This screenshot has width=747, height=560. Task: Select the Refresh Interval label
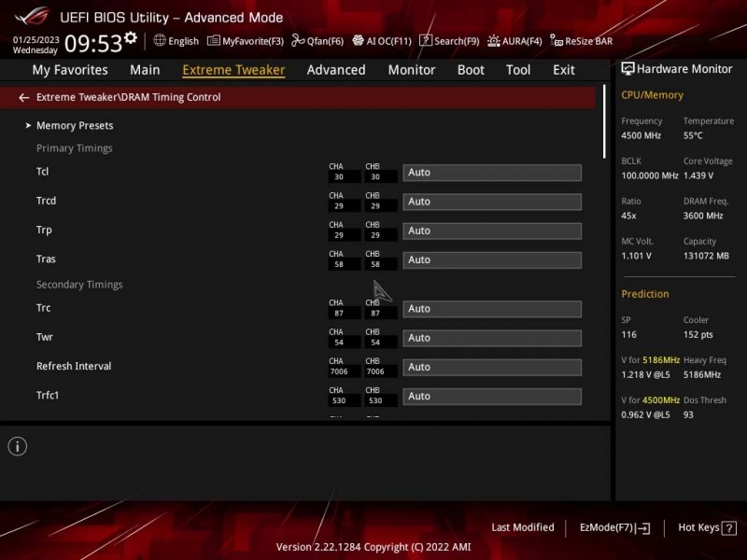click(74, 366)
